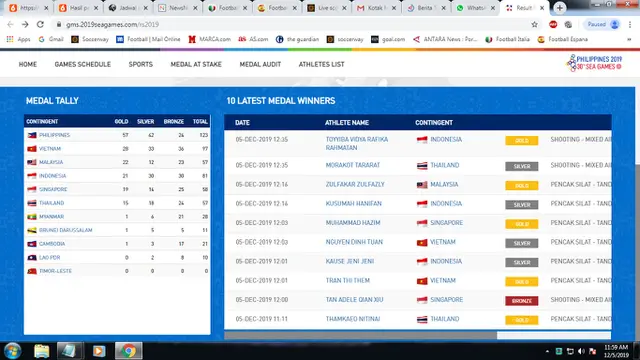Open MEDAL AT STAKE menu item

pos(196,64)
